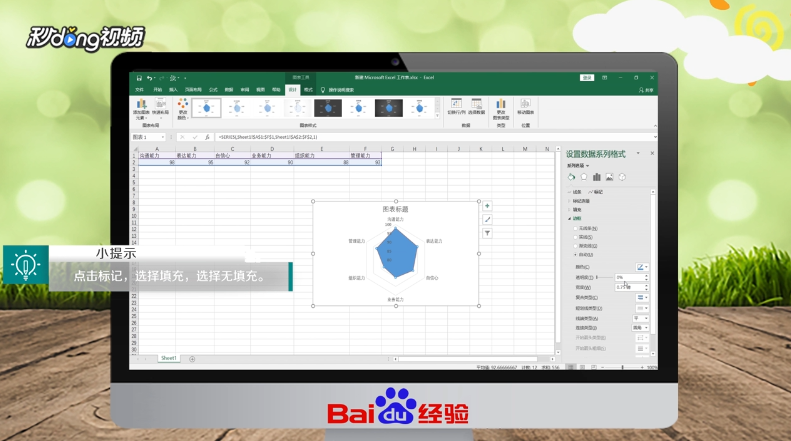Click the formula bar with SERIES formula
The width and height of the screenshot is (791, 441).
(434, 137)
